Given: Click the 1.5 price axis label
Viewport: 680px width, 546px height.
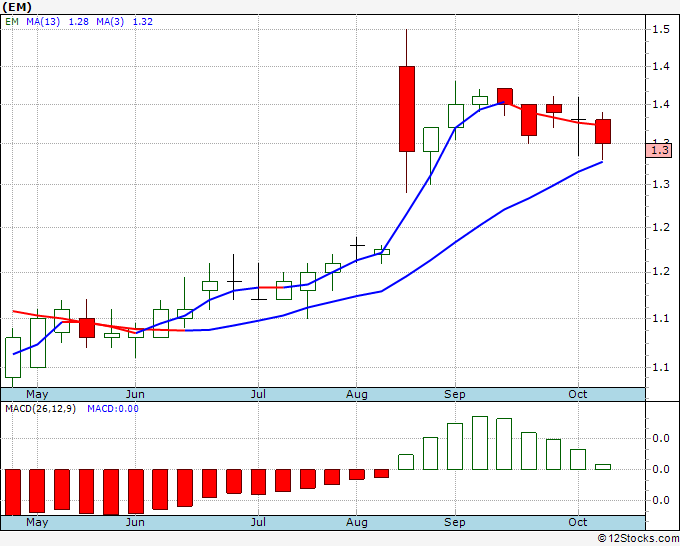Looking at the screenshot, I should [660, 29].
